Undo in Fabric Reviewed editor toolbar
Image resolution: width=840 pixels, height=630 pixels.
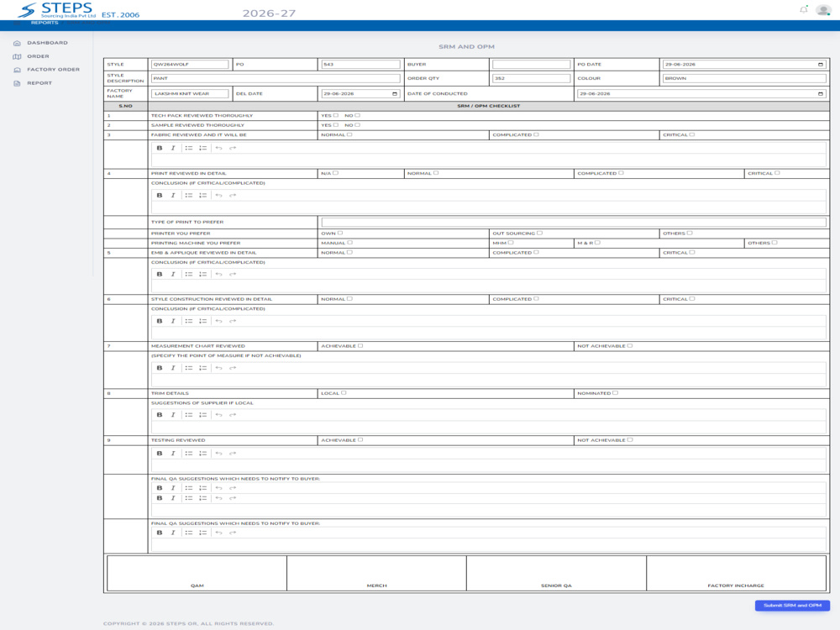(218, 148)
